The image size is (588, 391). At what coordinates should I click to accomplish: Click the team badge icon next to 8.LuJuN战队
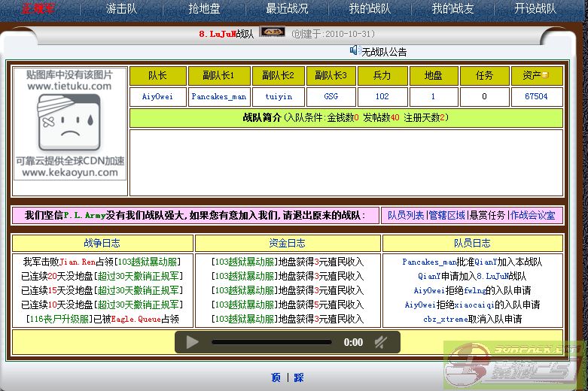coord(272,32)
